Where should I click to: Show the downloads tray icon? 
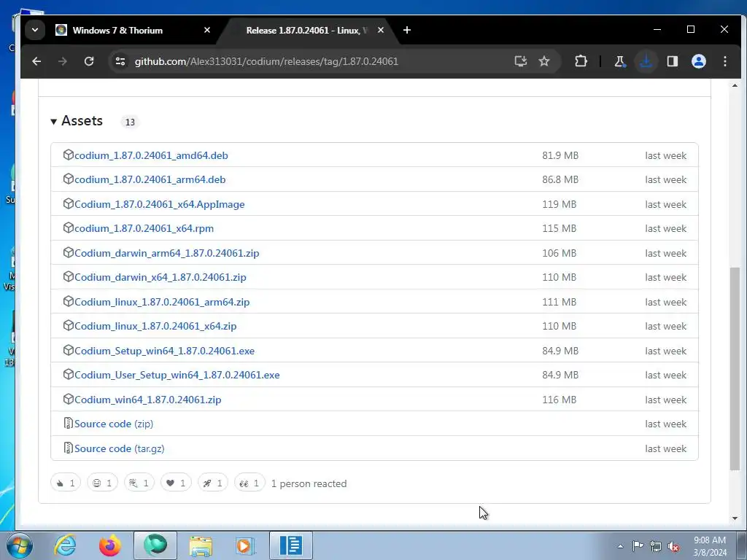point(646,61)
